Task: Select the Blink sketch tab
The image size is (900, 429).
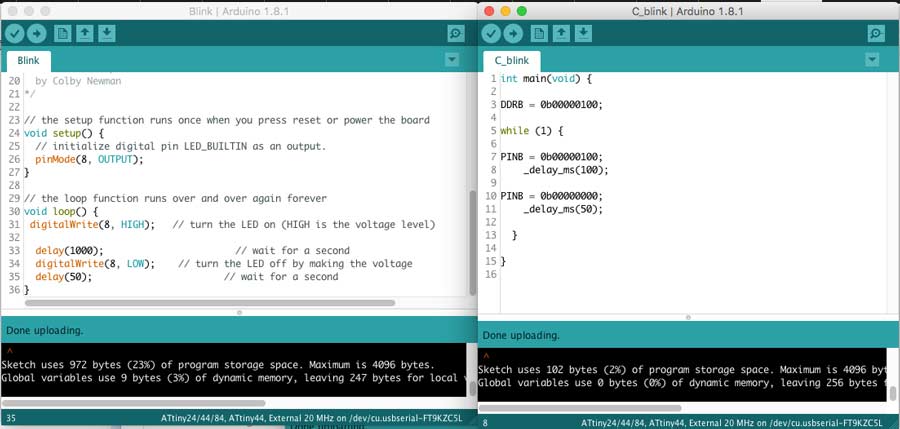Action: [28, 60]
